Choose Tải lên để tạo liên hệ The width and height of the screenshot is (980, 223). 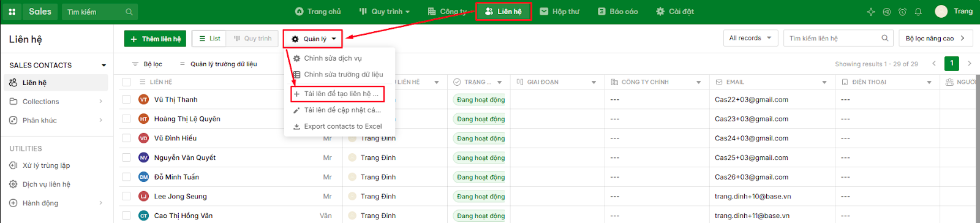pos(337,94)
